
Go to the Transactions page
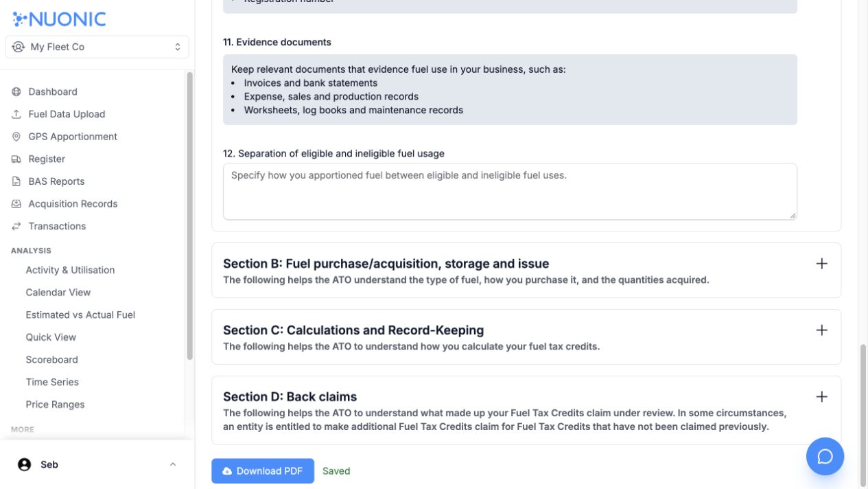coord(57,226)
